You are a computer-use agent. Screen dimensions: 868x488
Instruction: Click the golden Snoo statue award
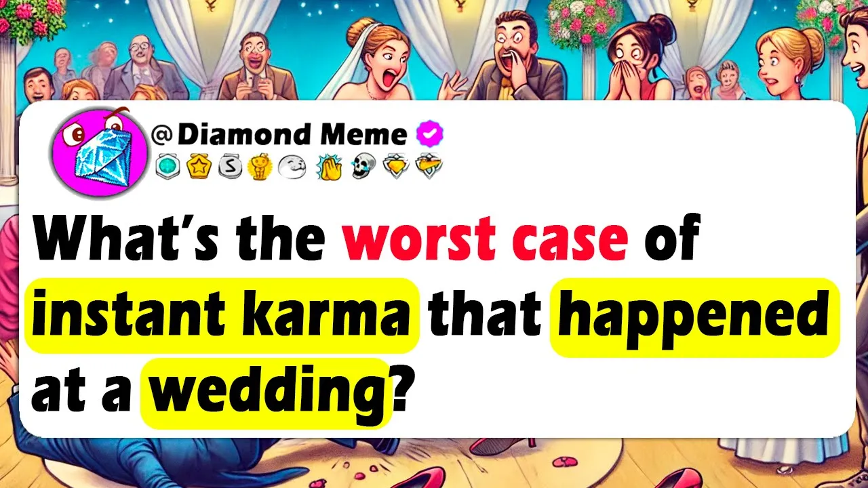click(x=261, y=167)
